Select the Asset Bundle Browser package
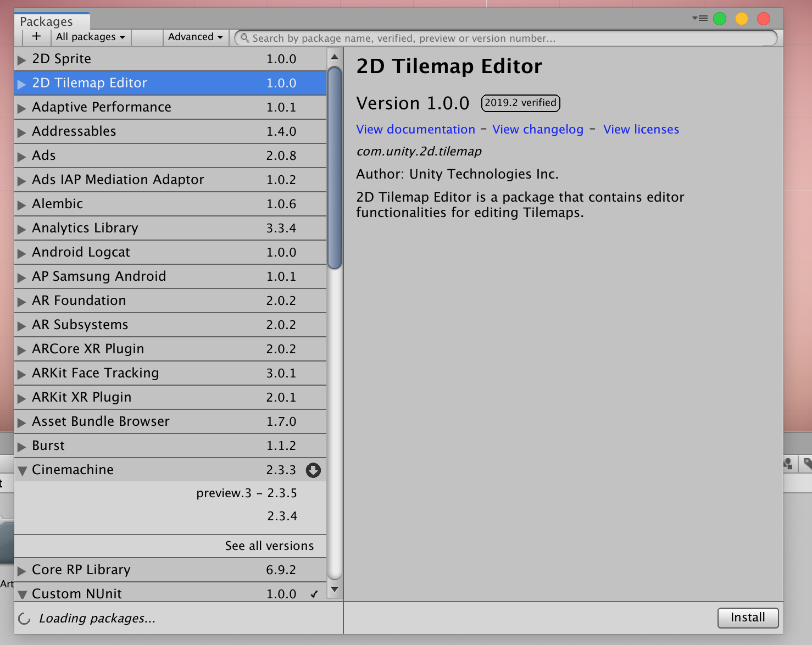The width and height of the screenshot is (812, 645). click(x=170, y=421)
